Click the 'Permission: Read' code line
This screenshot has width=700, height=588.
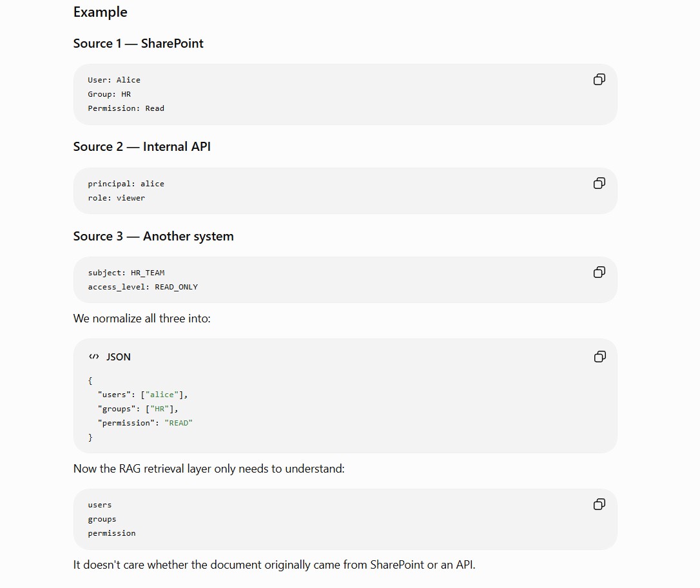[126, 108]
